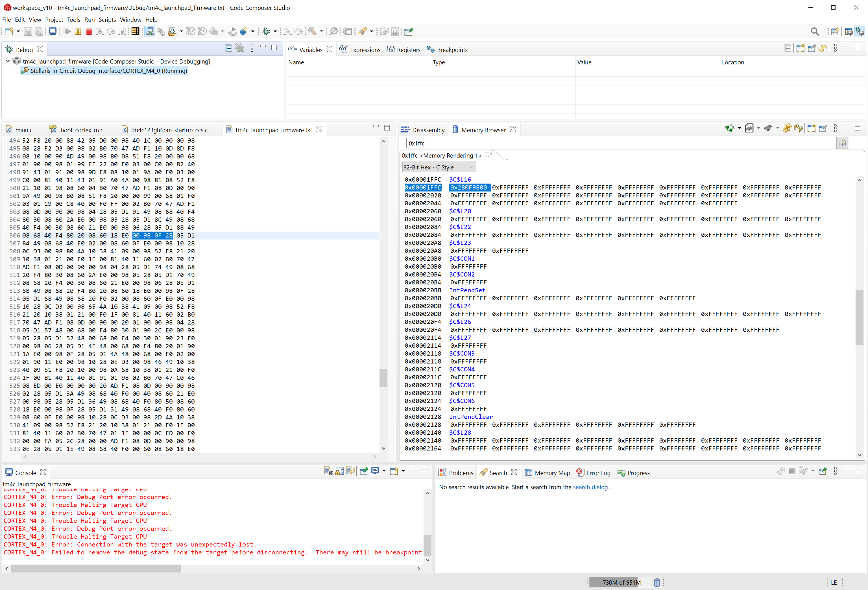Click the 0x1ffc memory address input field
868x590 pixels.
point(620,143)
